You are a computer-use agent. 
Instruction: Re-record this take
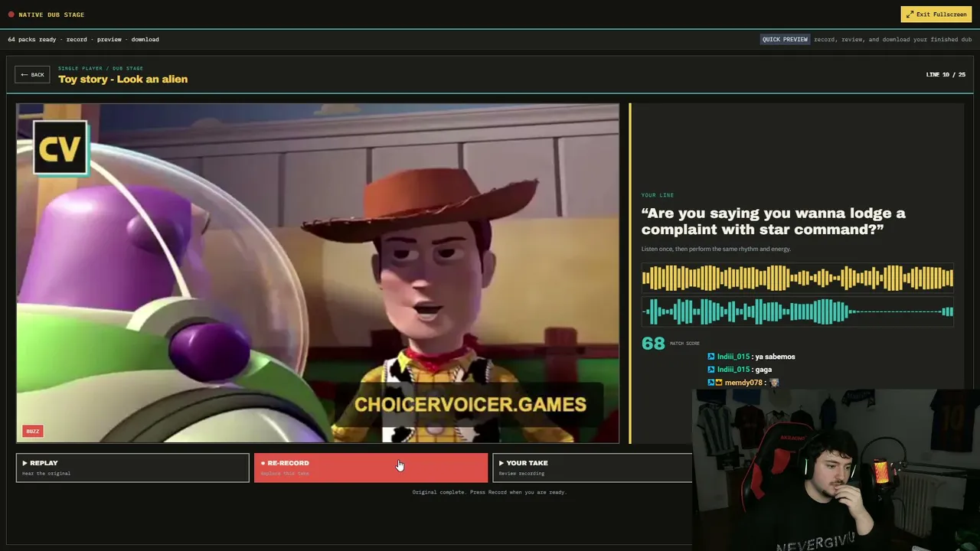pyautogui.click(x=371, y=468)
